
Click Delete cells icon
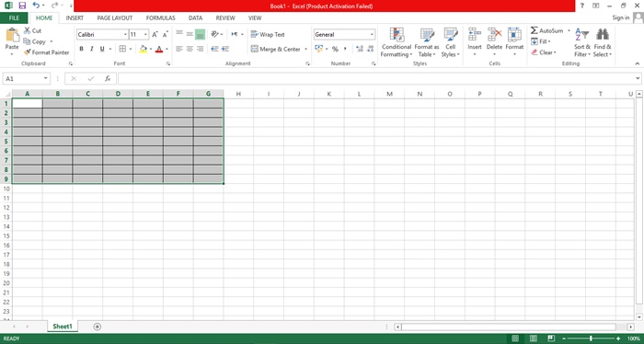[x=495, y=35]
